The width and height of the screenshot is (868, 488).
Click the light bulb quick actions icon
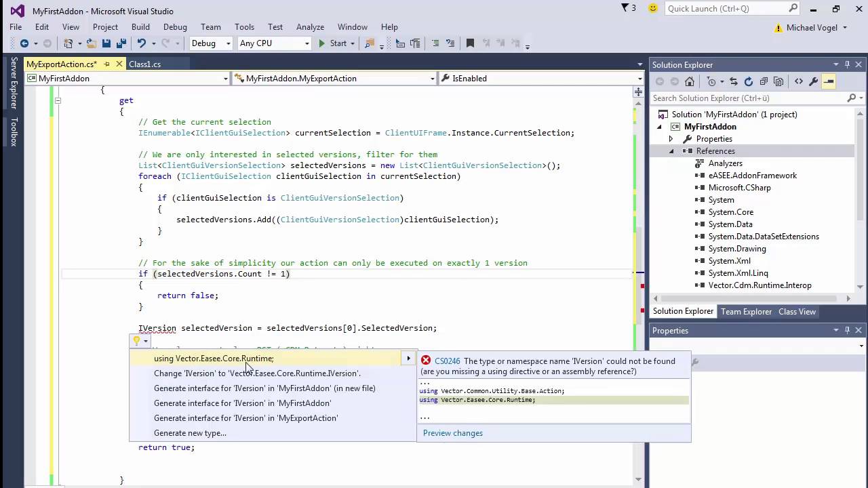[136, 341]
